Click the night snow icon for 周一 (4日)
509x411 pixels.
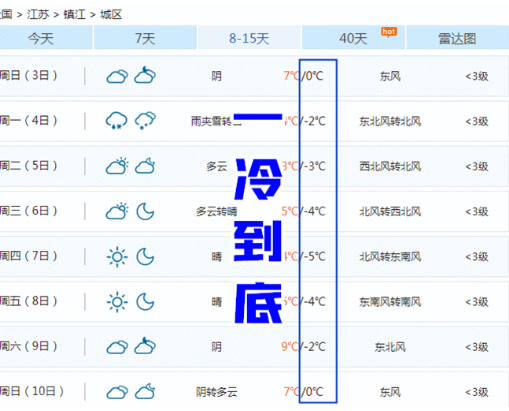pyautogui.click(x=145, y=121)
